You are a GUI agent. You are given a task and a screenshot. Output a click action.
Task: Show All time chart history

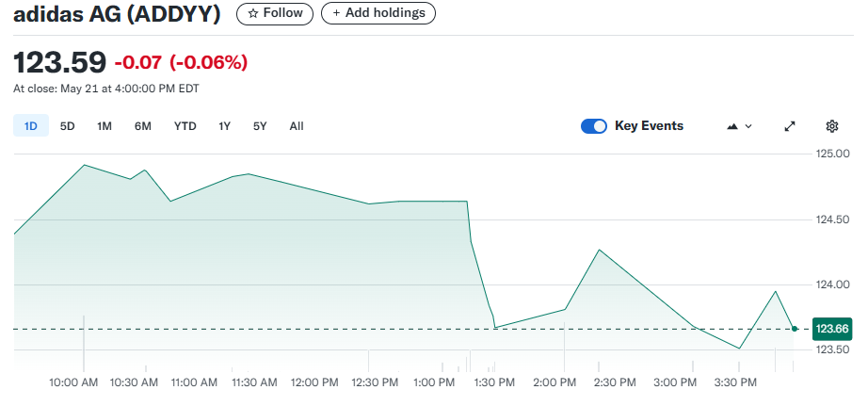tap(297, 125)
